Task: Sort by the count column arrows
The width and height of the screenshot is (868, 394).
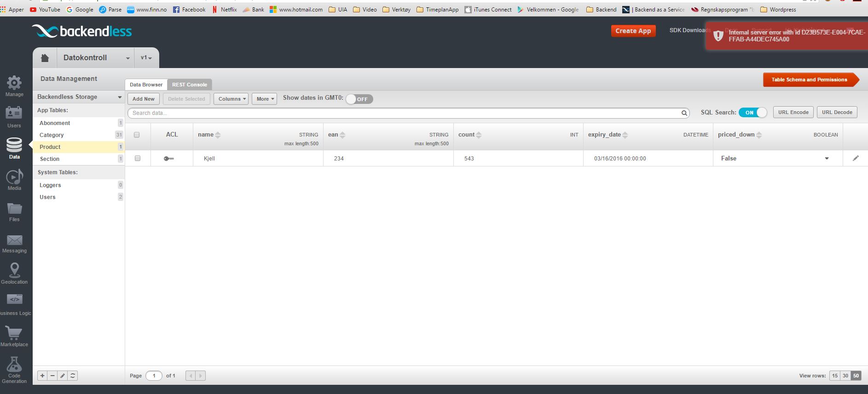Action: (x=479, y=135)
